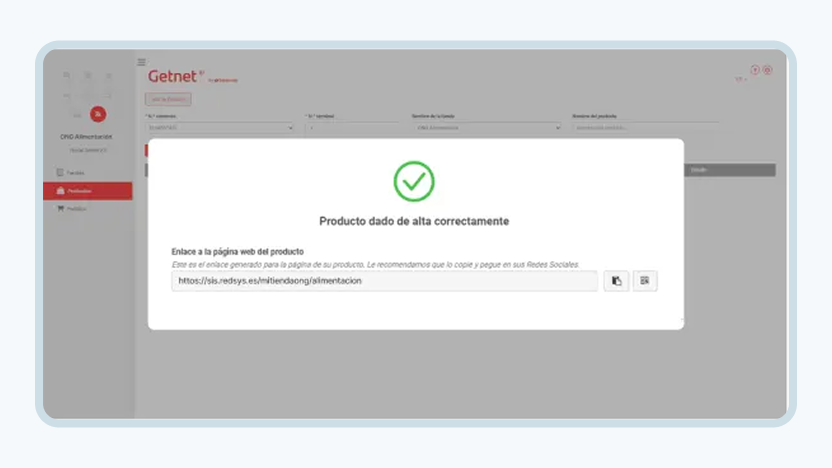Open the Nombre de la tienda dropdown
Screen dimensions: 832x468
pos(487,128)
